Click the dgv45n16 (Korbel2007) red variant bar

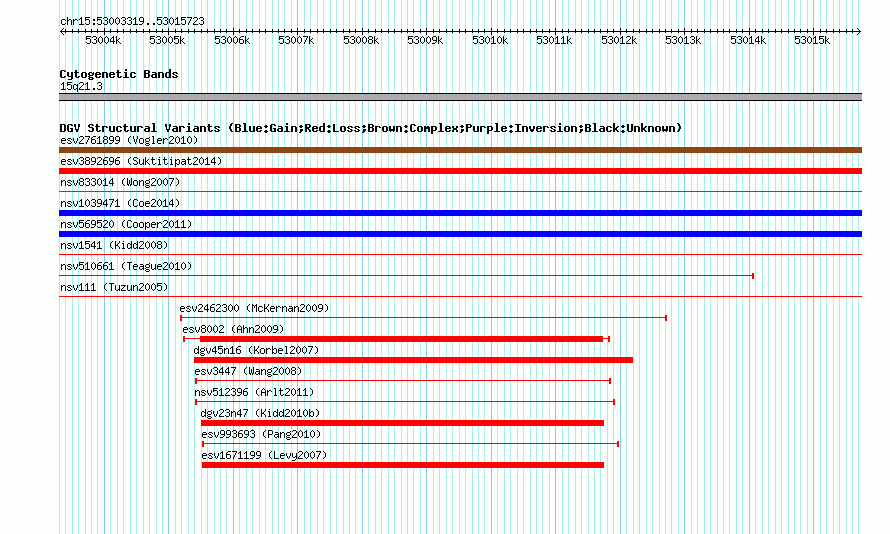(x=413, y=360)
